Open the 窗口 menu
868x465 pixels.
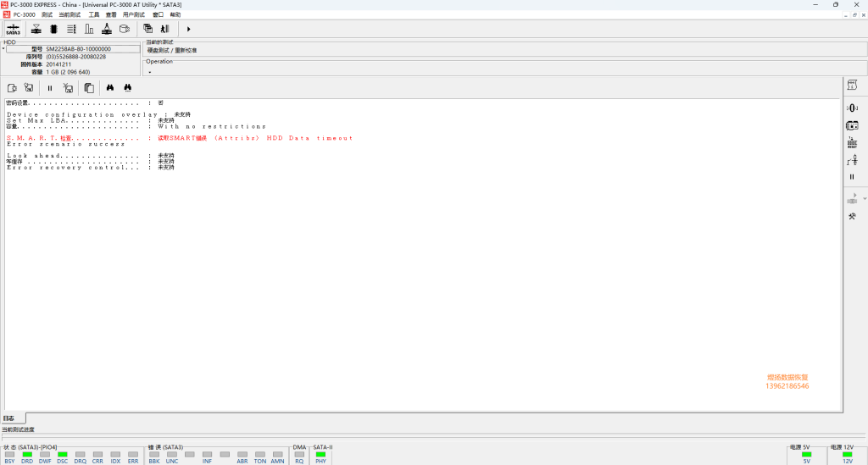pos(159,14)
